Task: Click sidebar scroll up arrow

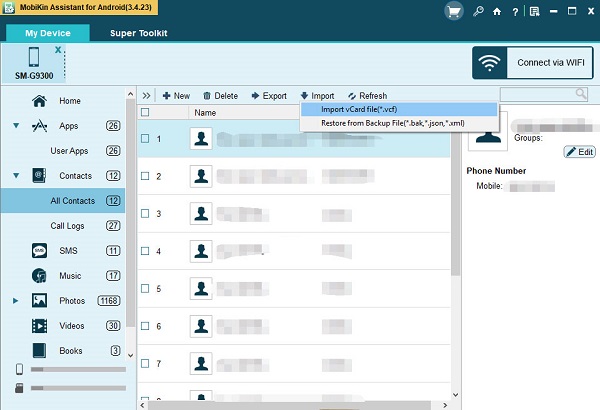Action: [x=130, y=94]
